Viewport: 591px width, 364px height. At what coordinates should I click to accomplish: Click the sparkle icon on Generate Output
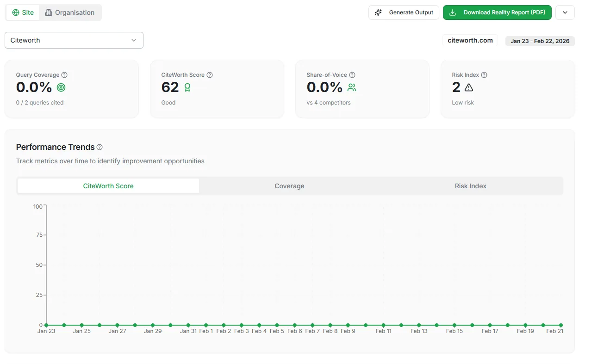378,12
